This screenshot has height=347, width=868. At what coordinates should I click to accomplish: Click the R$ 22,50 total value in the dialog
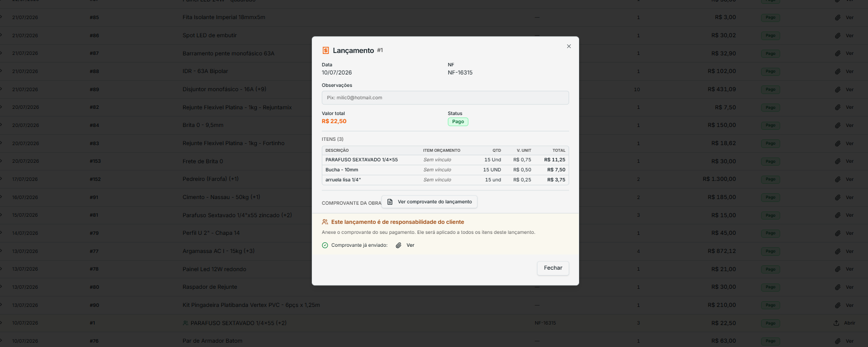334,121
